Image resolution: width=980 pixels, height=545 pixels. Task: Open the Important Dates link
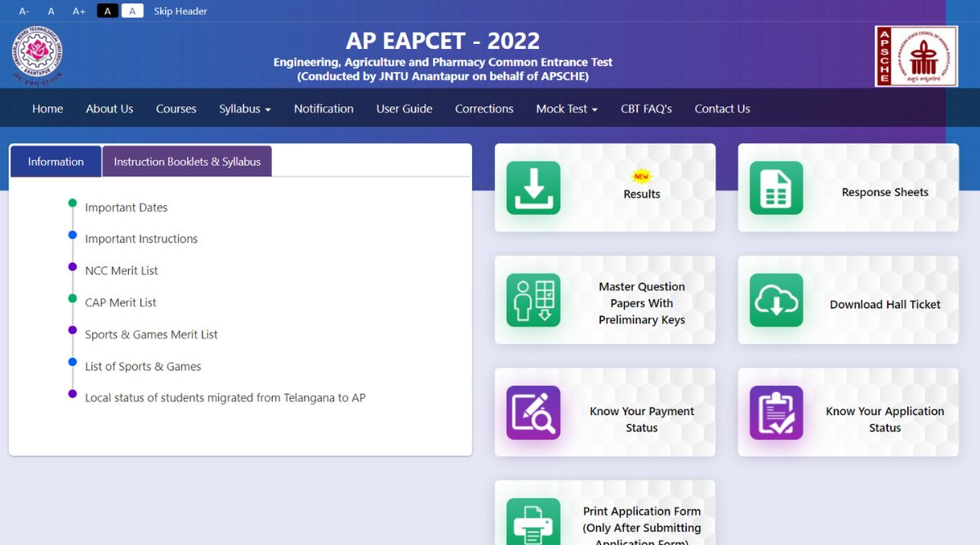tap(126, 208)
